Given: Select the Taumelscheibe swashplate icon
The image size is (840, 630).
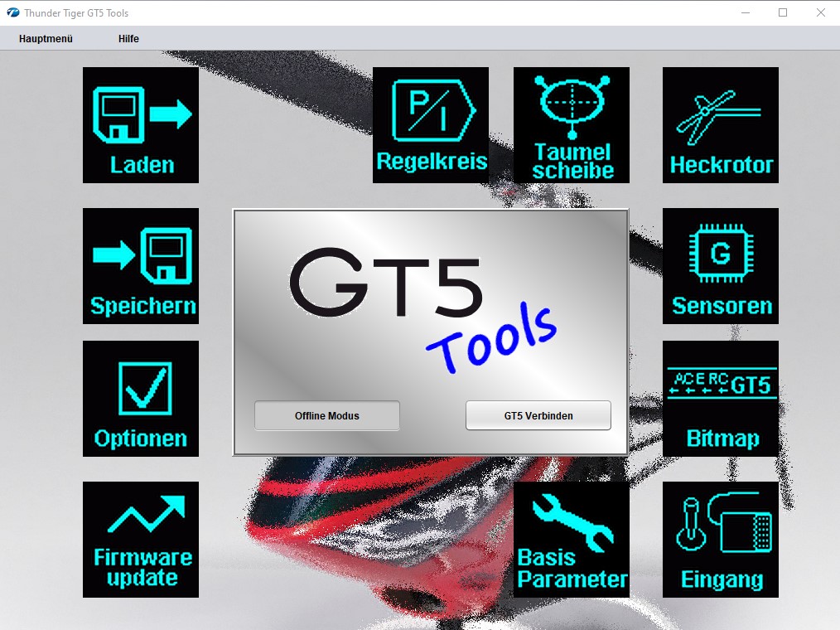Looking at the screenshot, I should (572, 125).
